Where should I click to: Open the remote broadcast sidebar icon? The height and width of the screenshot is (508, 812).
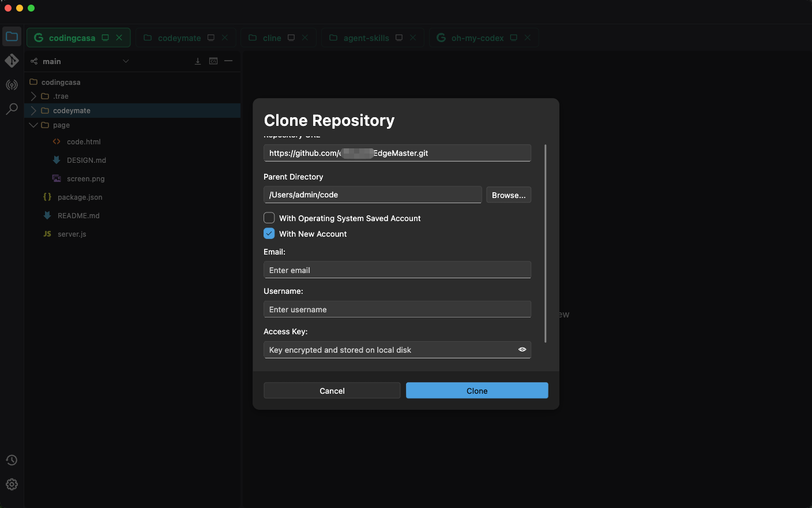(x=12, y=85)
